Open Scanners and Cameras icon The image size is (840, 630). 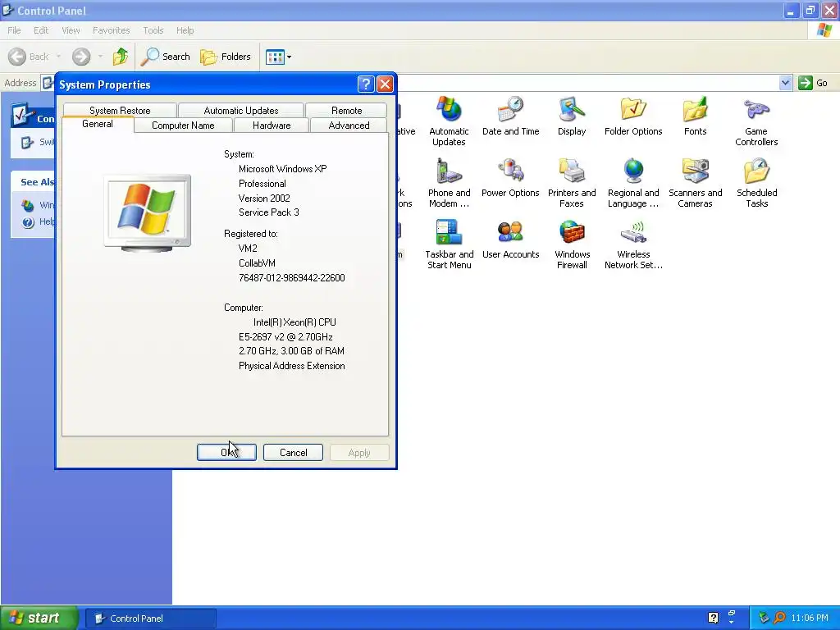click(x=695, y=183)
